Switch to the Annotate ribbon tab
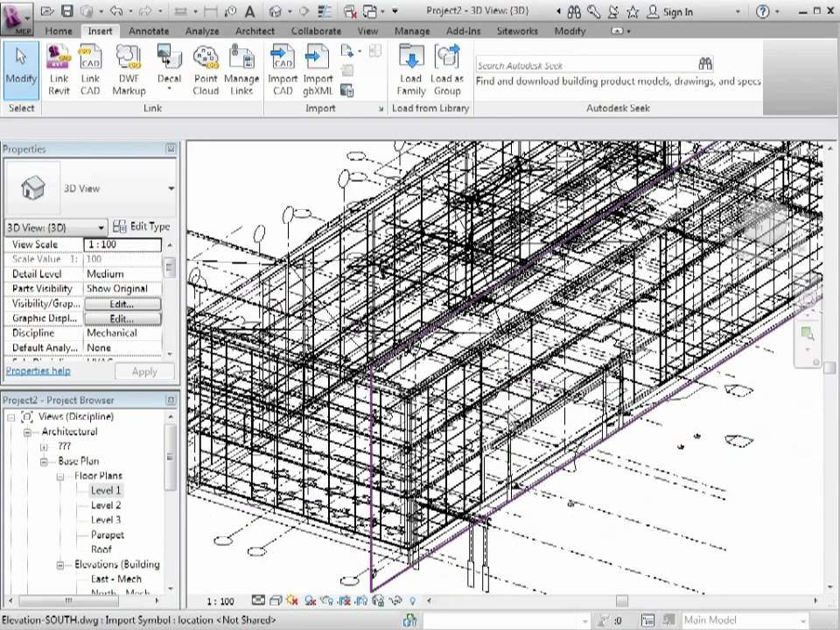 coord(149,31)
